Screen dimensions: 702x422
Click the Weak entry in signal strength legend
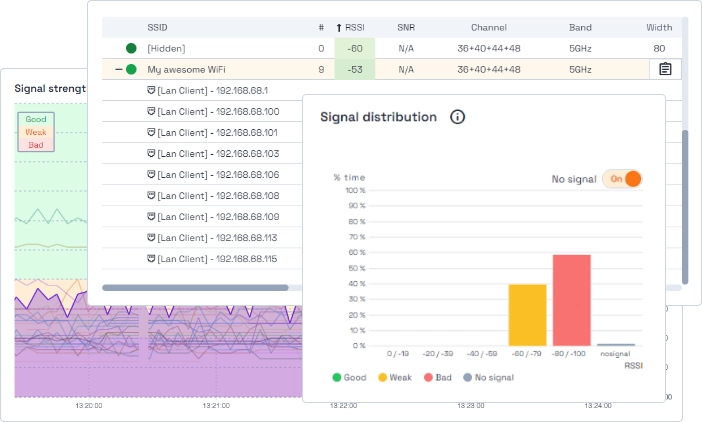point(36,132)
